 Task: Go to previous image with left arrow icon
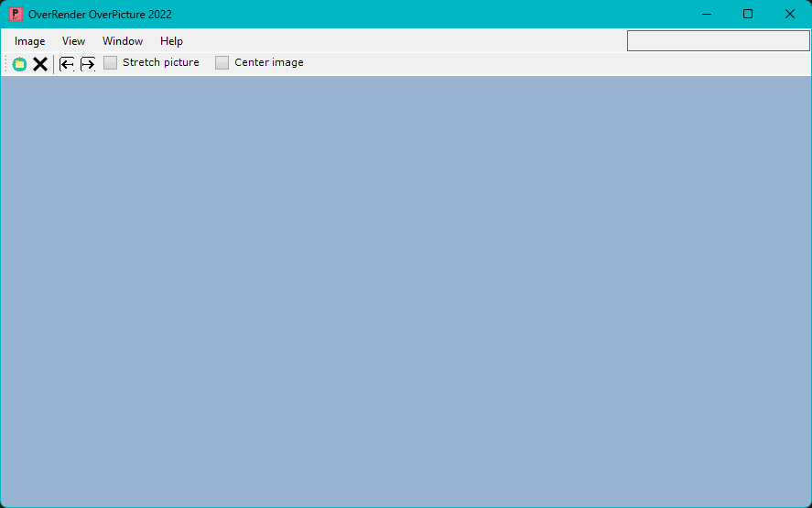tap(67, 64)
